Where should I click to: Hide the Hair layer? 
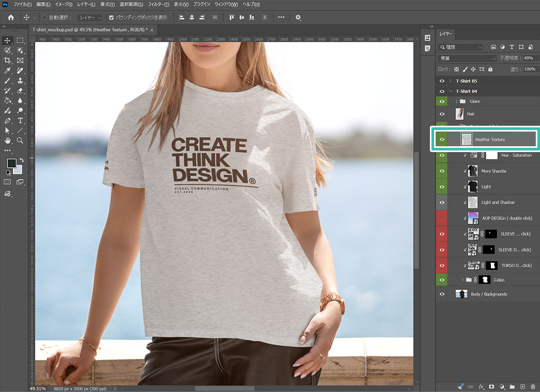(442, 114)
